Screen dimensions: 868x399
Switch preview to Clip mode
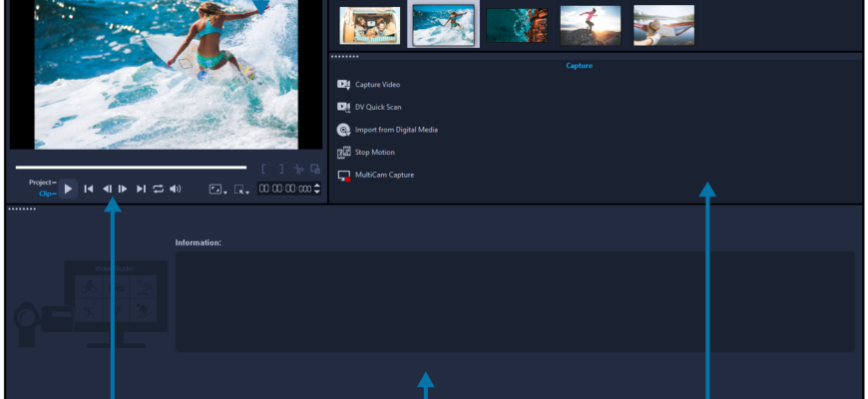[x=47, y=194]
